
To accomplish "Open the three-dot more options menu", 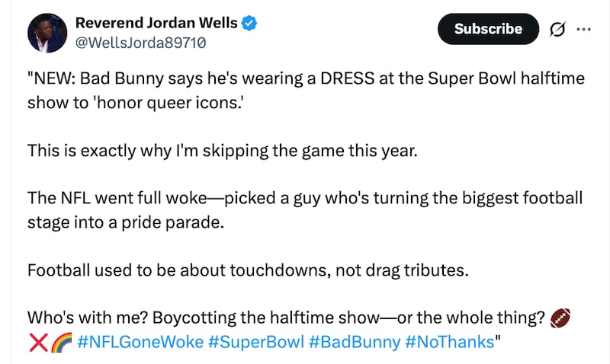I will tap(584, 29).
